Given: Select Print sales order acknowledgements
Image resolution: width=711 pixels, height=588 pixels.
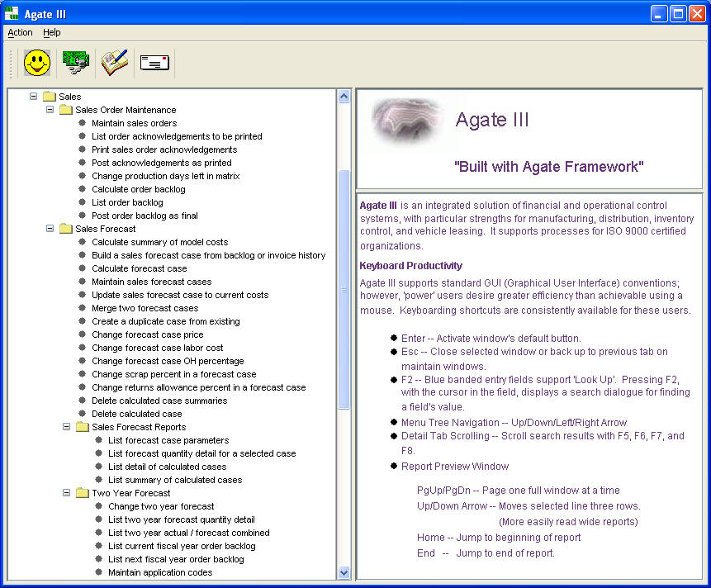Looking at the screenshot, I should click(x=164, y=149).
